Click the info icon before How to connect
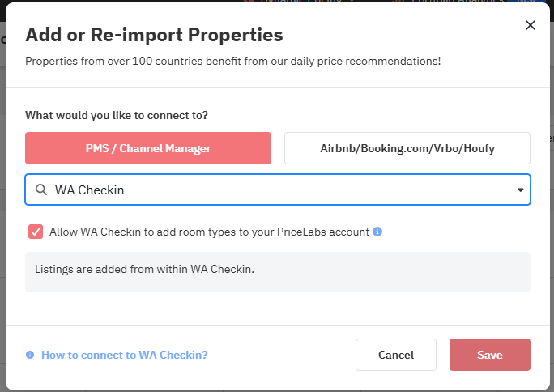The width and height of the screenshot is (554, 392). [x=30, y=355]
